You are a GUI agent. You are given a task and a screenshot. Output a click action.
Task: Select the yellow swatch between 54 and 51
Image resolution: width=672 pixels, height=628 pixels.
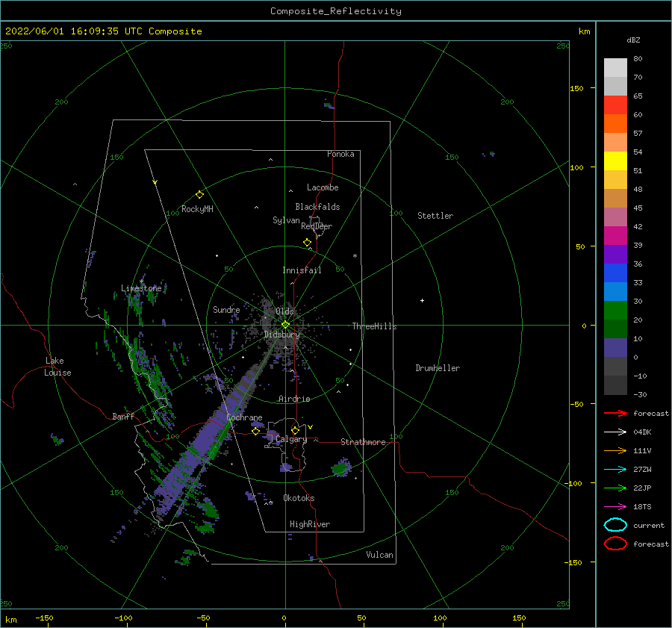[615, 161]
